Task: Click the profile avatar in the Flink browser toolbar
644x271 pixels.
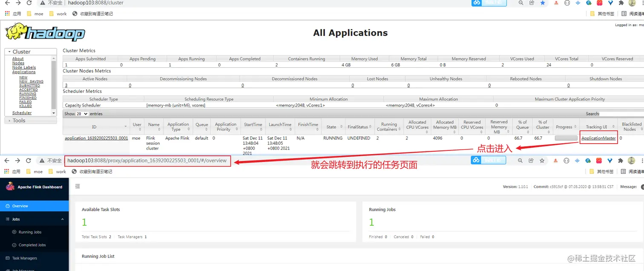Action: [632, 161]
